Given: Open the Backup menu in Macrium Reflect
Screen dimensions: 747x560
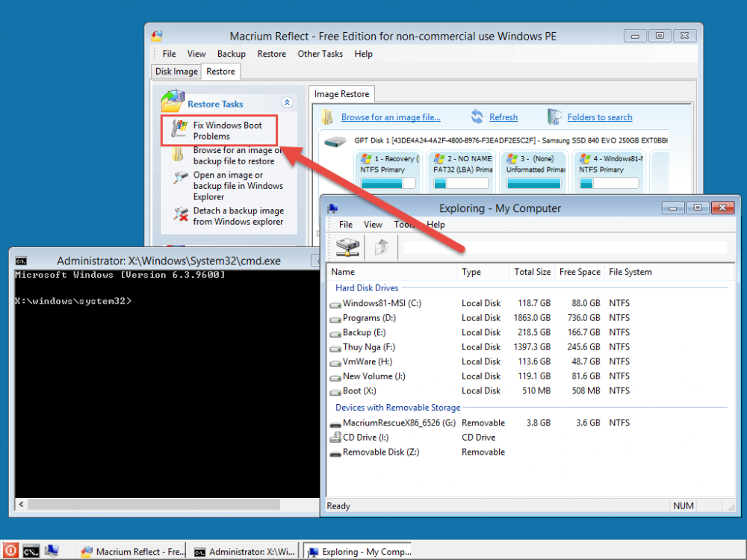Looking at the screenshot, I should pyautogui.click(x=232, y=54).
